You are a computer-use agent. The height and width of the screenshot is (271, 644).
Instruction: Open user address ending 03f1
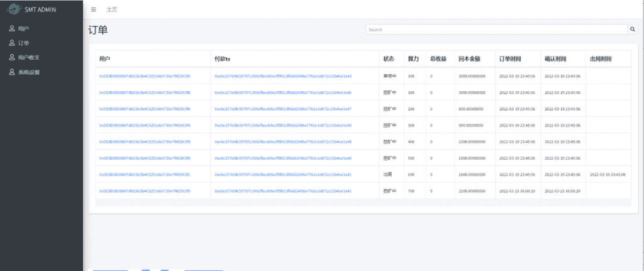tap(145, 175)
